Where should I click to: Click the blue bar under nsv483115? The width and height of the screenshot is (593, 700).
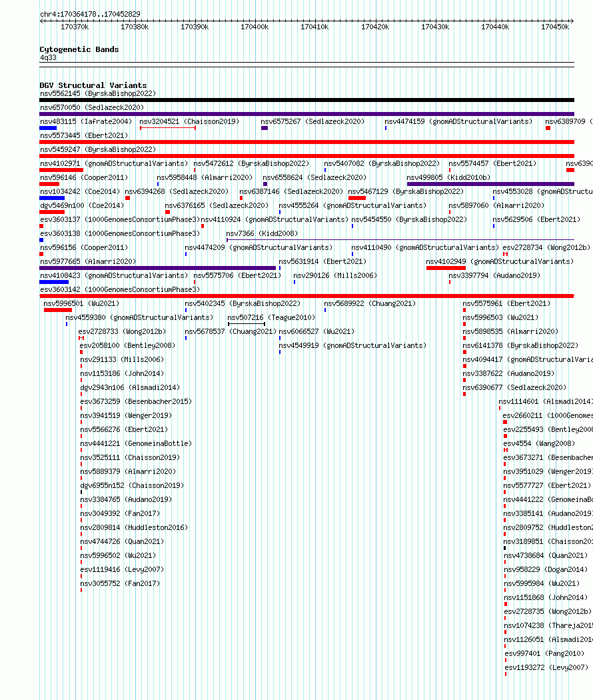click(48, 128)
